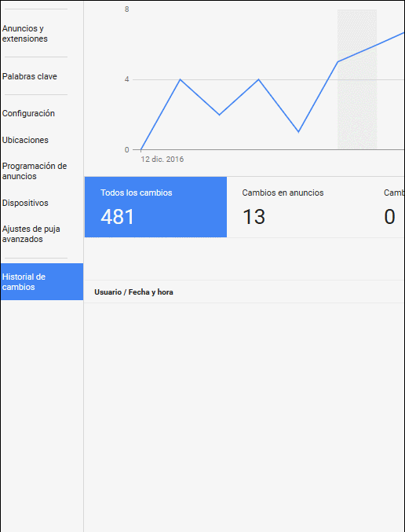Select the Todos los cambios 481 card
The width and height of the screenshot is (405, 532).
[x=155, y=207]
